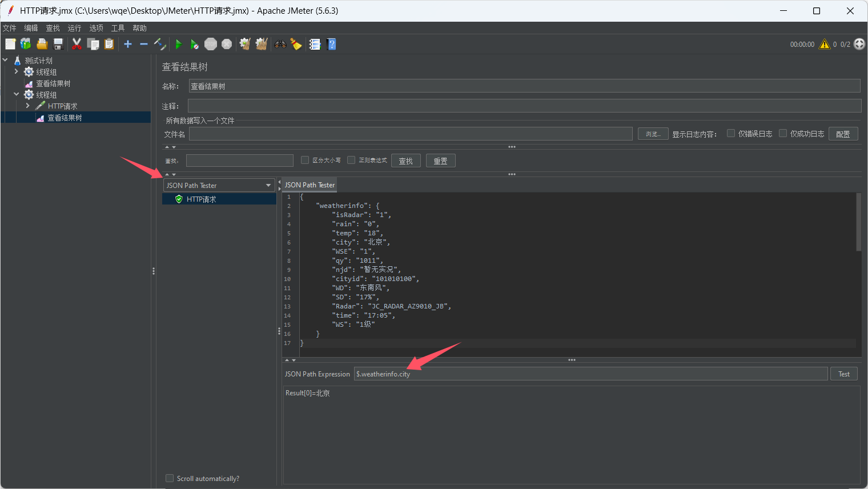This screenshot has height=489, width=868.
Task: Open the Templates icon in toolbar
Action: tap(26, 44)
